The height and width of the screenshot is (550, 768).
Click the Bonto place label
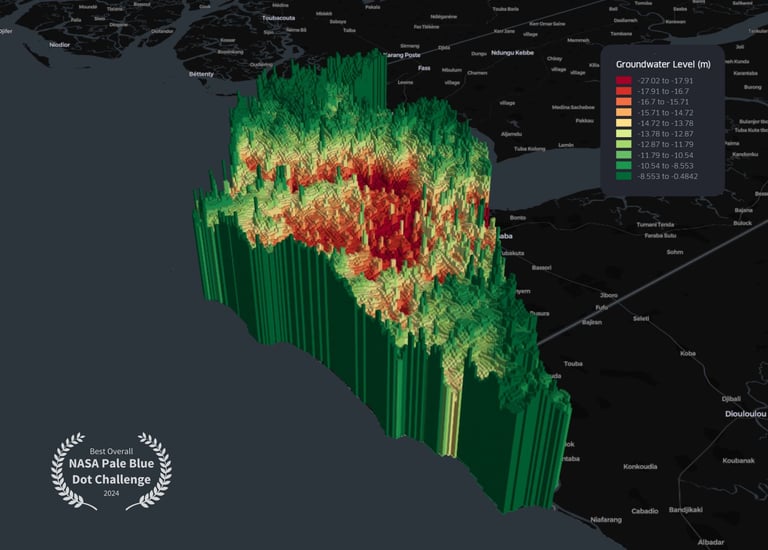[518, 217]
